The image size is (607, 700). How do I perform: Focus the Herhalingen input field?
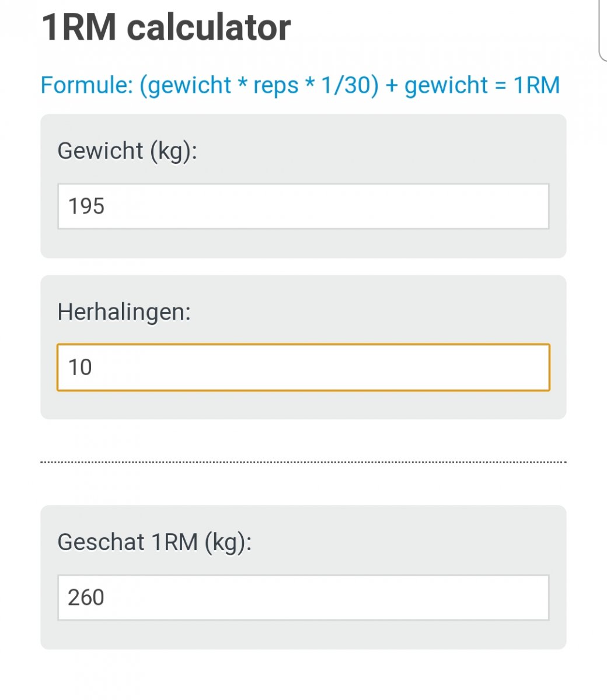[x=303, y=367]
